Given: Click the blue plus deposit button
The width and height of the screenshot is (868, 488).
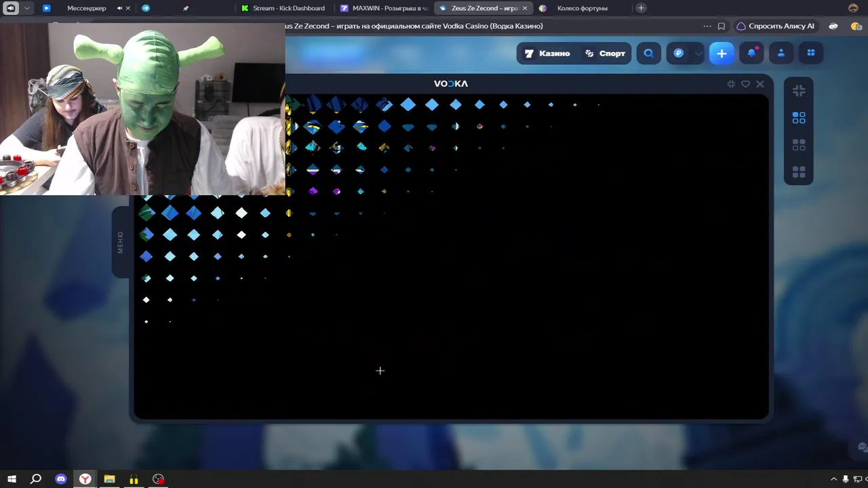Looking at the screenshot, I should (722, 54).
